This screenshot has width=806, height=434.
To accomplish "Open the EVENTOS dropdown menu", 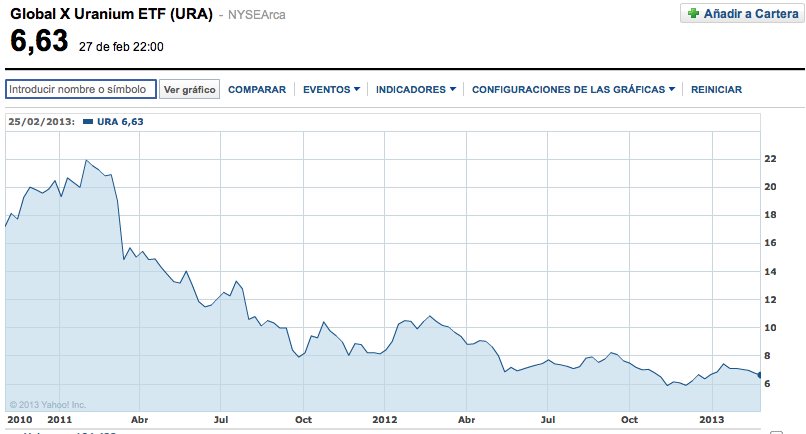I will click(x=332, y=89).
